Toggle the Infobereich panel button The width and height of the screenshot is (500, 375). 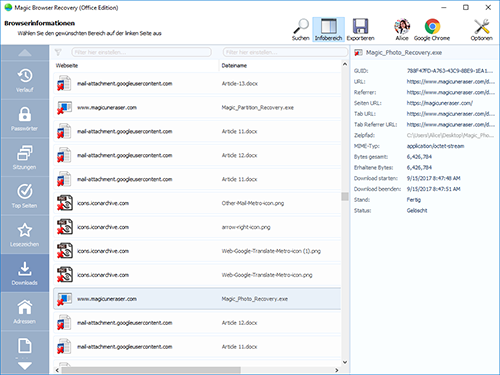click(x=328, y=30)
